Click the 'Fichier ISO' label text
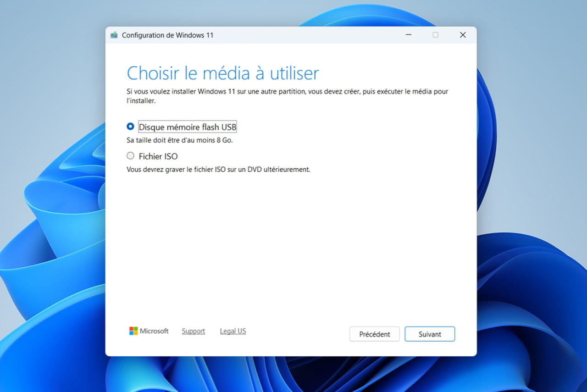The height and width of the screenshot is (392, 587). (x=158, y=156)
